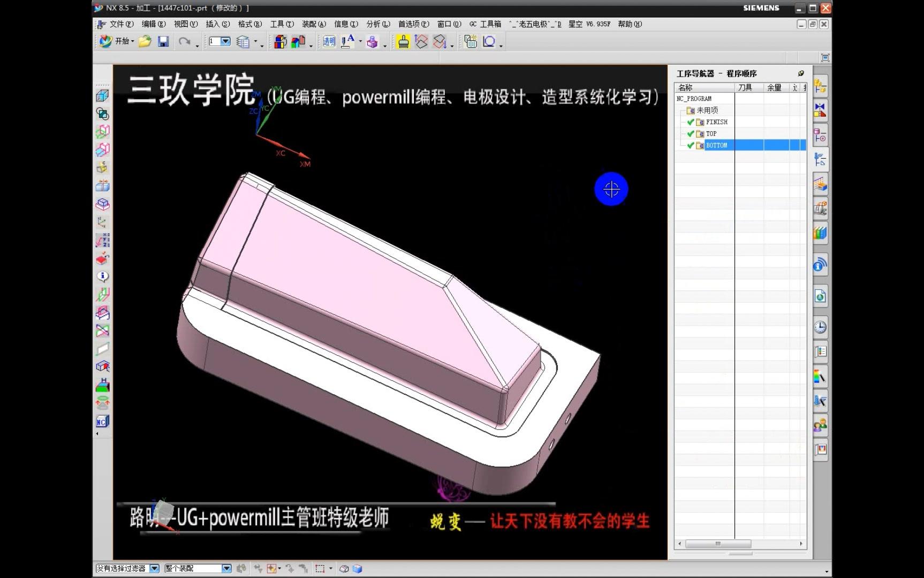Open the Machine Tool view icon on right panel
924x578 pixels.
point(820,110)
